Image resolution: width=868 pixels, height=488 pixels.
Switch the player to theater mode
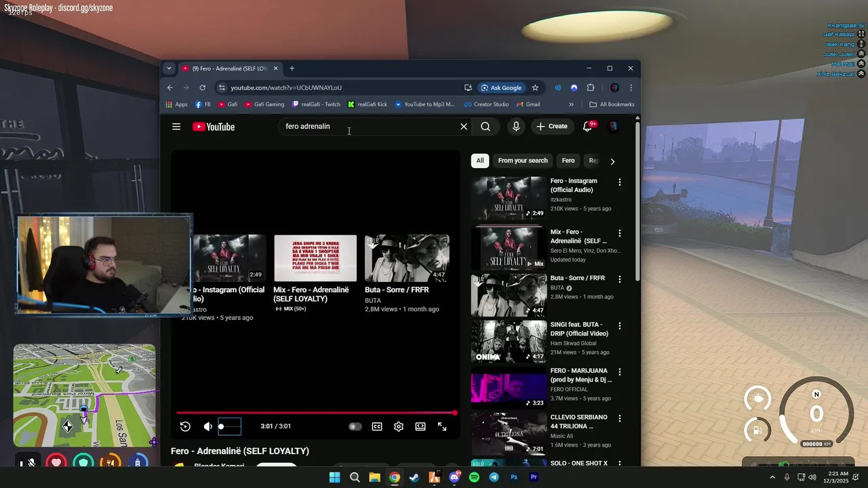click(x=420, y=426)
